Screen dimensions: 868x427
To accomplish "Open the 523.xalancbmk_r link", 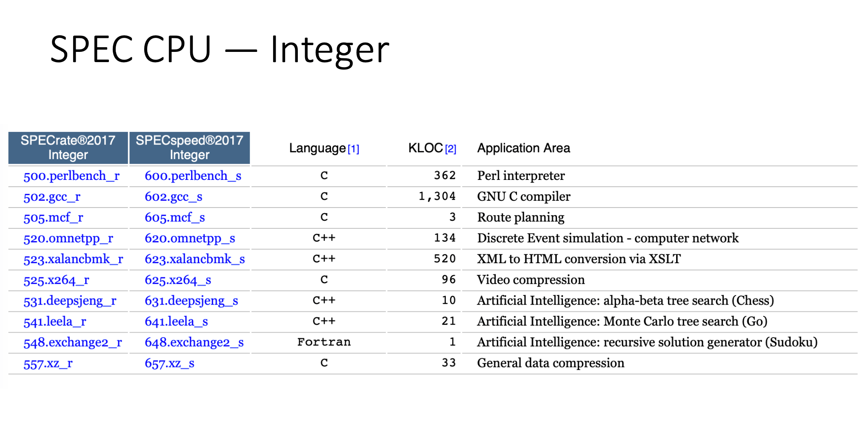I will [x=73, y=259].
